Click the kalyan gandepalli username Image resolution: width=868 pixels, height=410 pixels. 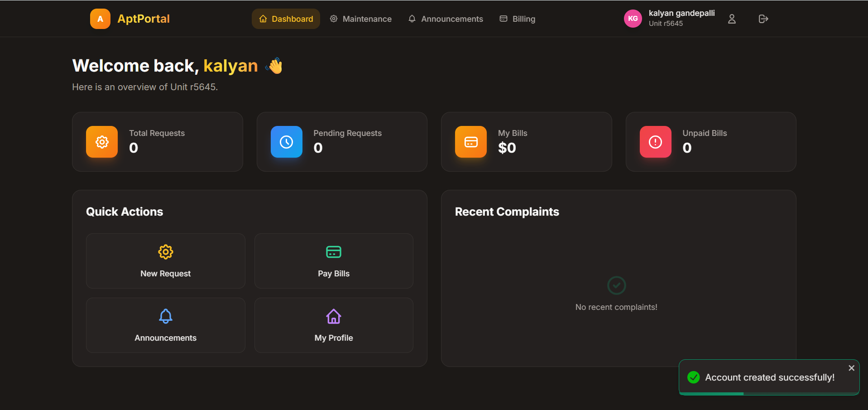tap(681, 13)
